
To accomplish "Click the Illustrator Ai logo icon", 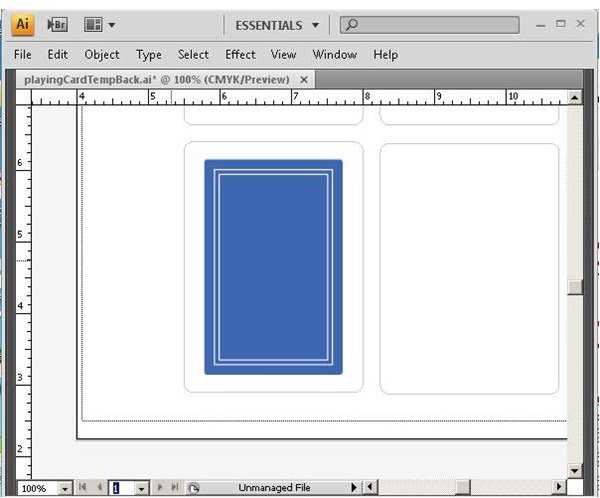I will click(x=23, y=25).
